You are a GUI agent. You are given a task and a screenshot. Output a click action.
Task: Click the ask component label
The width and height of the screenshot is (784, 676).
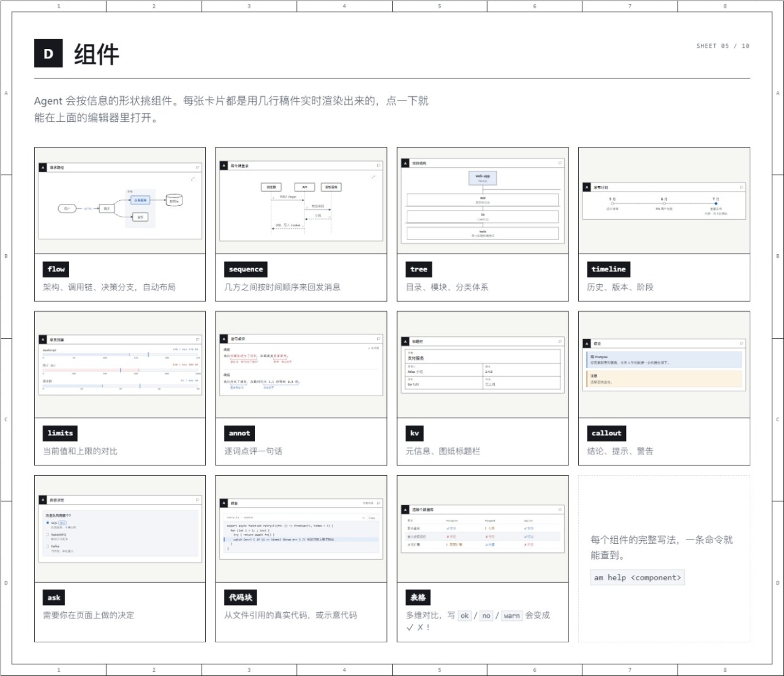click(x=54, y=598)
